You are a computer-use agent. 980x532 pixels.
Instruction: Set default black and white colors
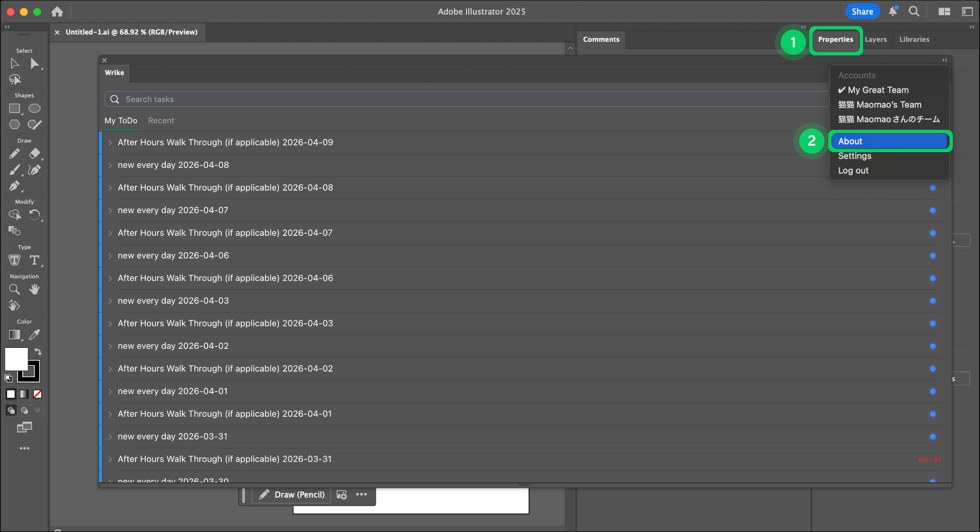[x=8, y=378]
